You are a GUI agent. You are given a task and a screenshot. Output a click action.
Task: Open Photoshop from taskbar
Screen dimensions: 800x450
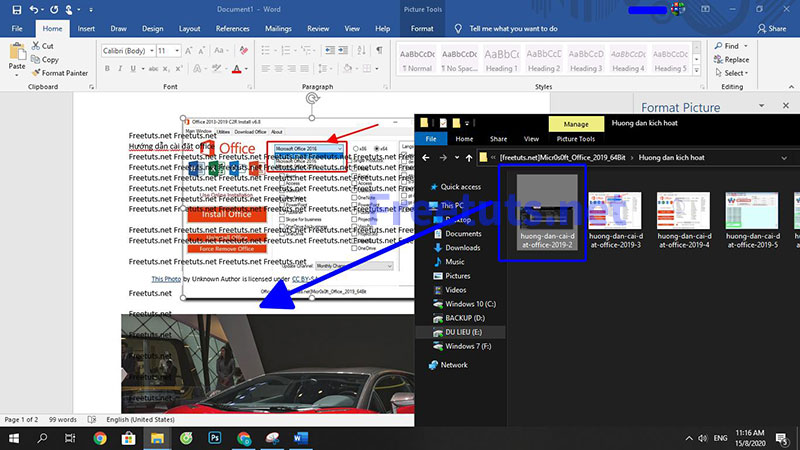tap(215, 438)
